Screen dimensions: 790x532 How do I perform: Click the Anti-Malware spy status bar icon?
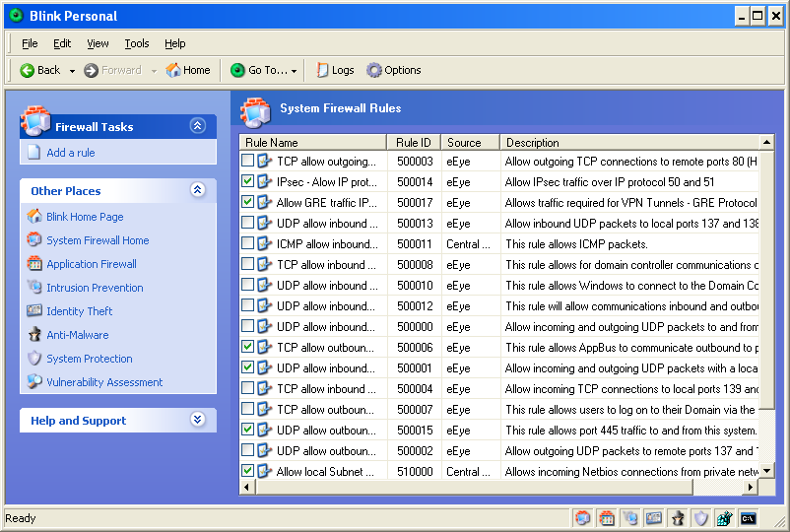coord(678,518)
